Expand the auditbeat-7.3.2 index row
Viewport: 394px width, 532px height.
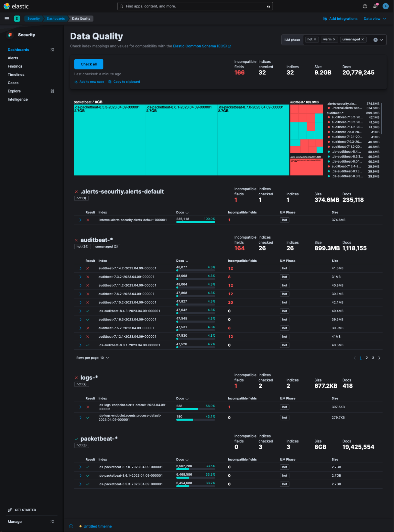80,277
